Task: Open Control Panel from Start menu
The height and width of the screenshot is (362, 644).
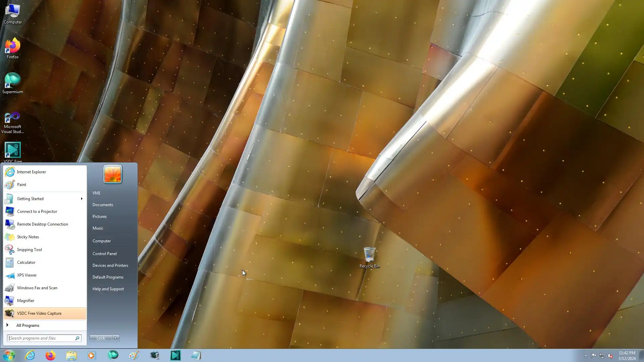Action: [x=105, y=254]
